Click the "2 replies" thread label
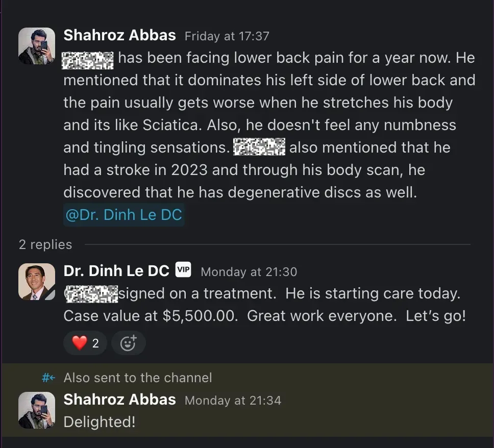 point(45,244)
